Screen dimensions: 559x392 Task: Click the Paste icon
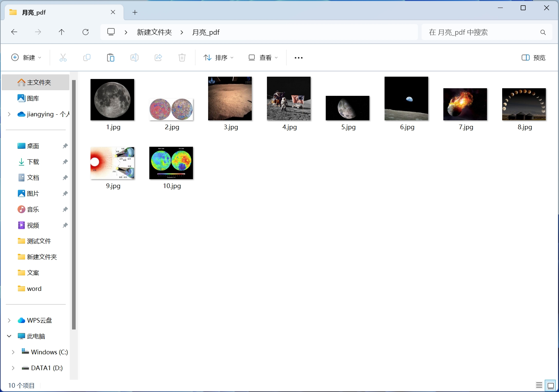coord(111,58)
